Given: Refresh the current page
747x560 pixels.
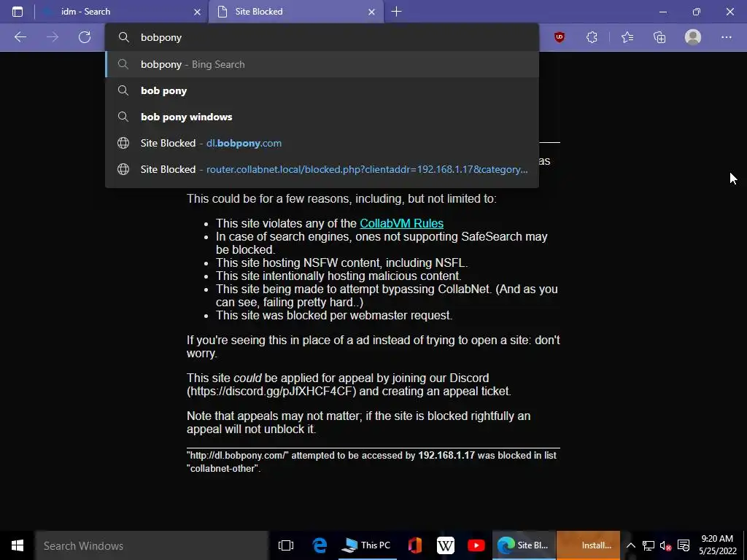Looking at the screenshot, I should [85, 37].
